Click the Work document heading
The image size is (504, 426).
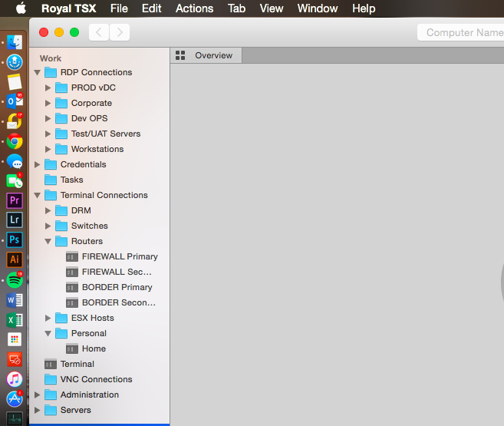51,58
